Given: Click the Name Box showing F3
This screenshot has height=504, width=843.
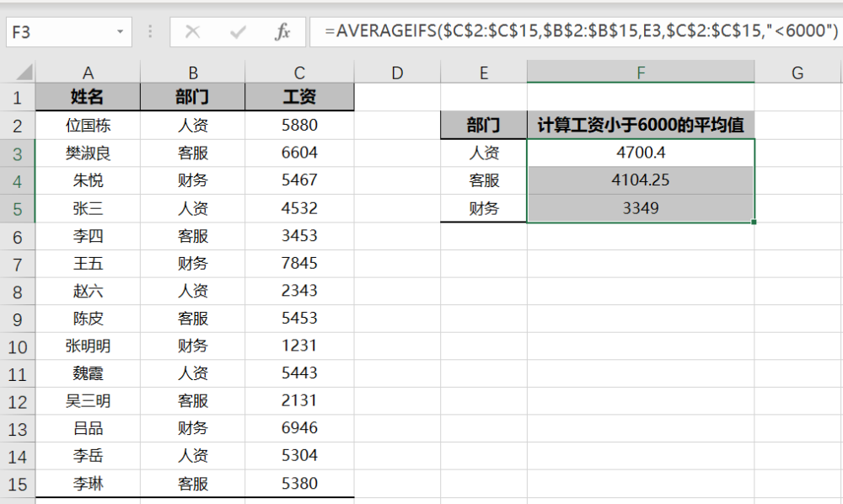Looking at the screenshot, I should point(59,32).
